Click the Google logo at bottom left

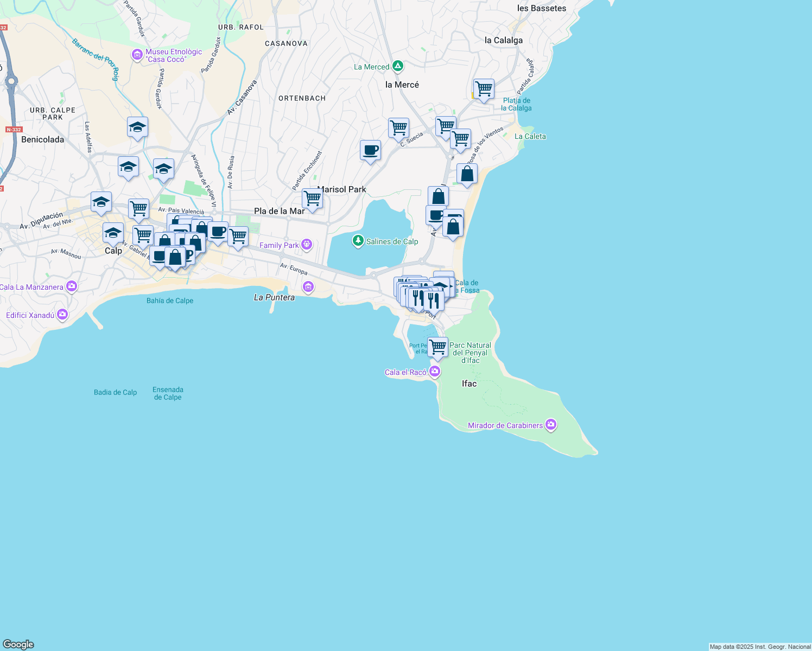18,644
